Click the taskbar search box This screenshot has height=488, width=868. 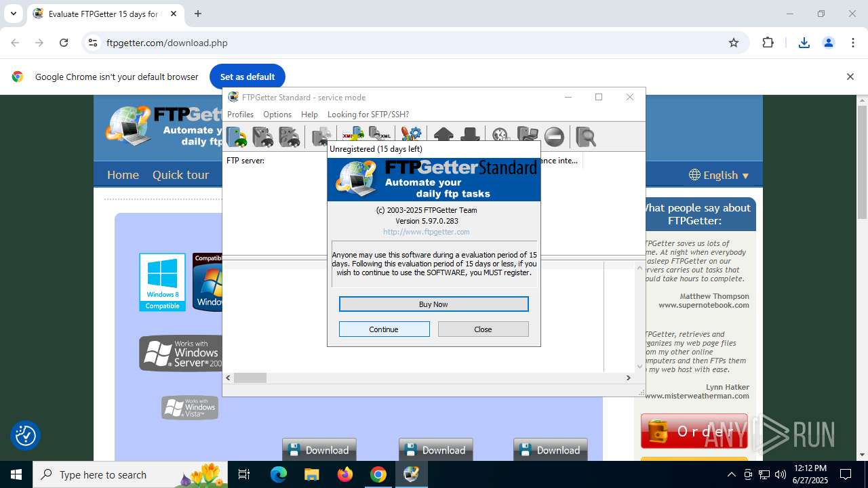[131, 474]
